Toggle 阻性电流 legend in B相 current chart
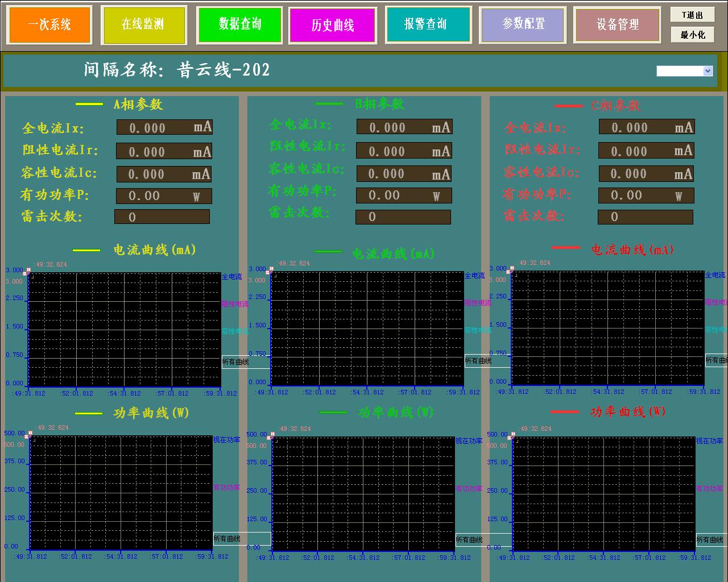Screen dimensions: 728x582 478,303
